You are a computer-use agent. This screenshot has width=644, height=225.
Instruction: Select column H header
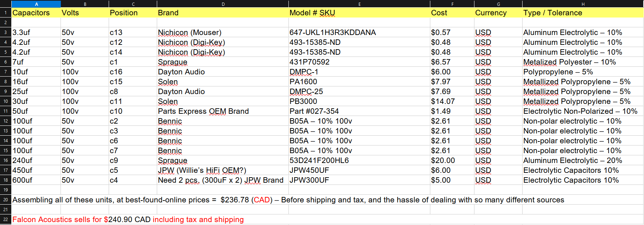point(583,4)
